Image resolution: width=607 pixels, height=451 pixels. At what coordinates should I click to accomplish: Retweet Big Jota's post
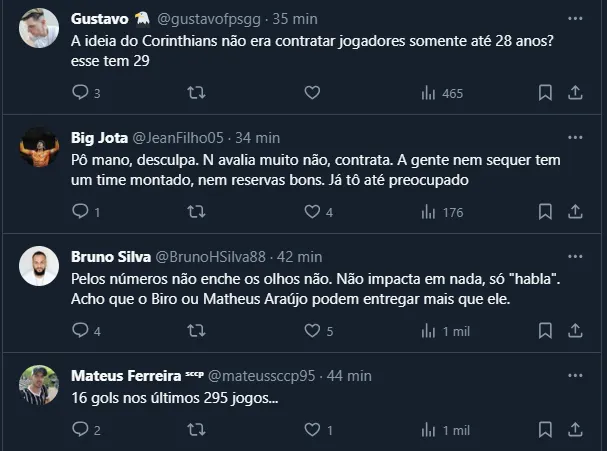click(x=197, y=211)
